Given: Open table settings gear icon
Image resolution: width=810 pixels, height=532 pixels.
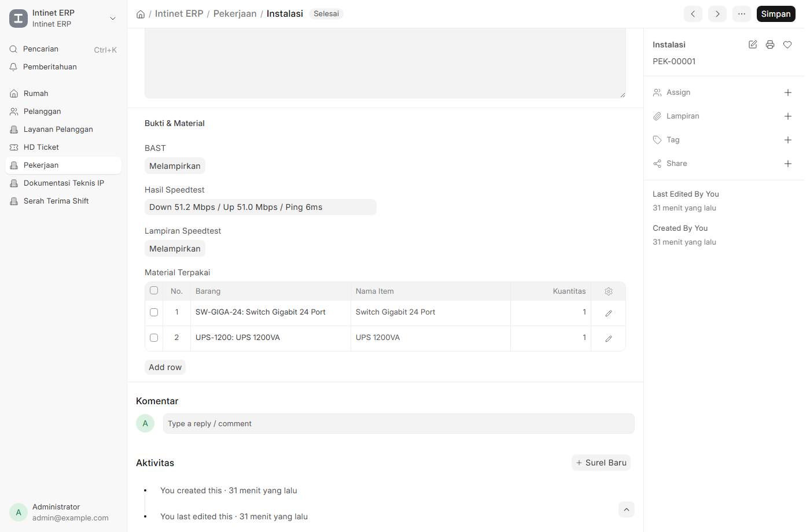Looking at the screenshot, I should pyautogui.click(x=609, y=291).
